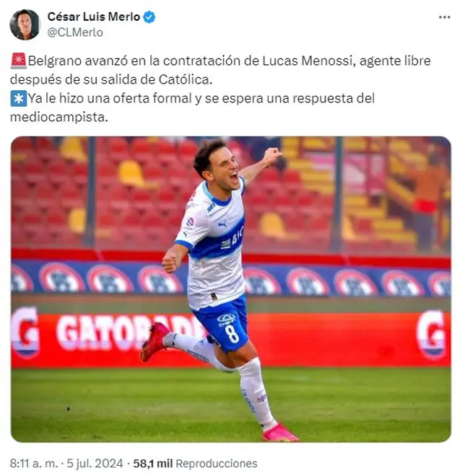Click the blue asterisk emoji
Image resolution: width=462 pixels, height=476 pixels.
pyautogui.click(x=19, y=98)
